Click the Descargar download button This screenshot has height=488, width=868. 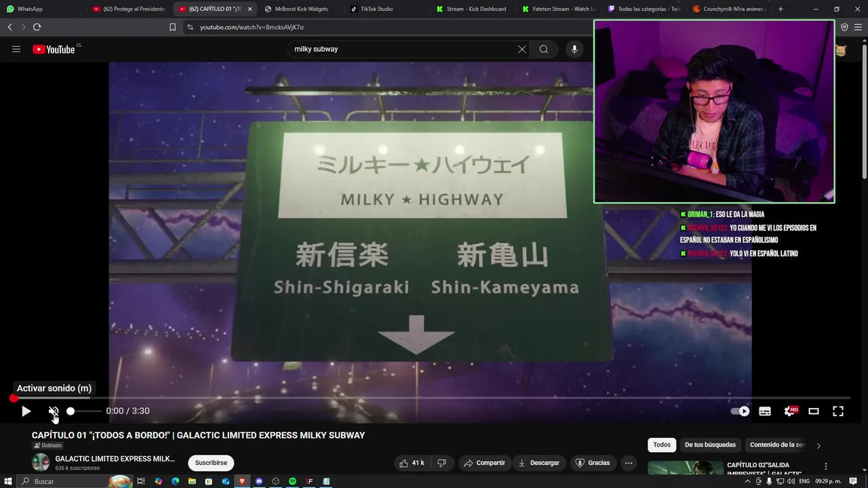coord(539,463)
